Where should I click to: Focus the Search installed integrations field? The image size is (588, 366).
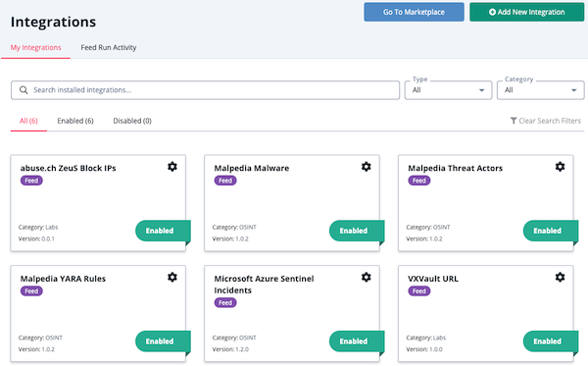point(205,90)
